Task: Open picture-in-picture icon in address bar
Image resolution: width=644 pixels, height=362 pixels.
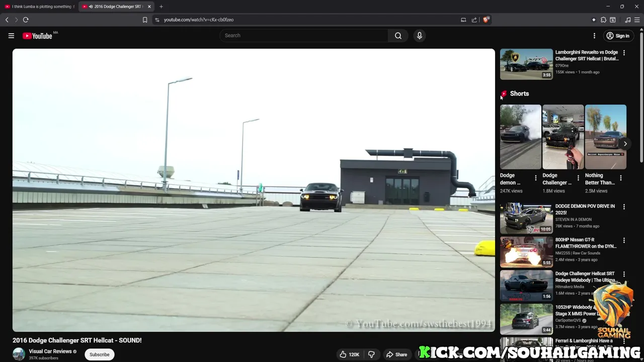Action: pyautogui.click(x=463, y=20)
